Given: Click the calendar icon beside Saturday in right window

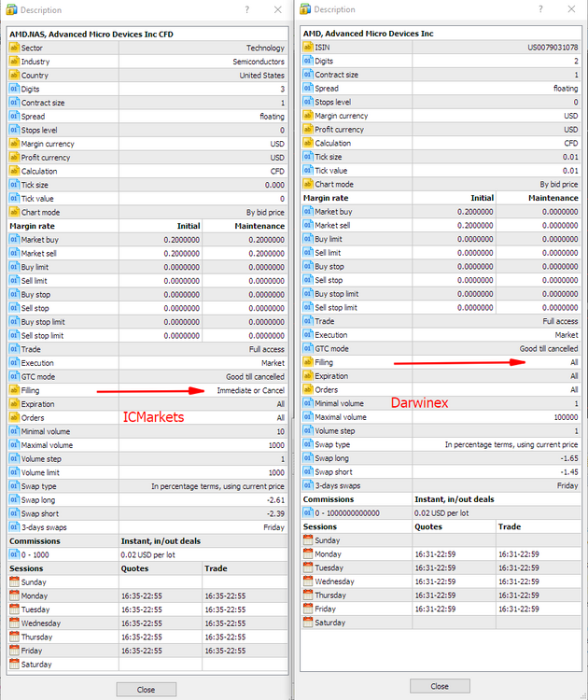Looking at the screenshot, I should [308, 622].
